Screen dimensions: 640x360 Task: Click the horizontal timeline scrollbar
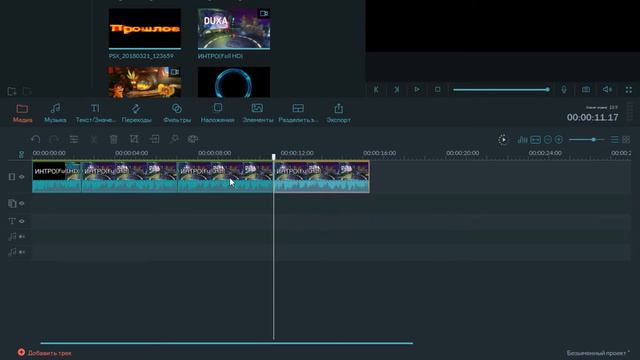point(227,343)
